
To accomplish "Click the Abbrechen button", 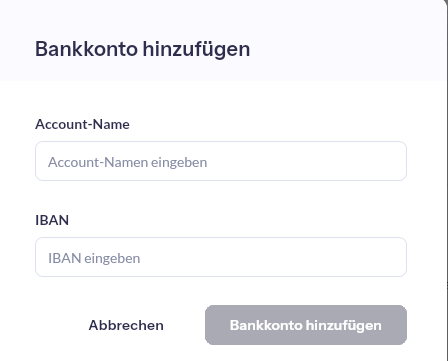I will pos(126,325).
